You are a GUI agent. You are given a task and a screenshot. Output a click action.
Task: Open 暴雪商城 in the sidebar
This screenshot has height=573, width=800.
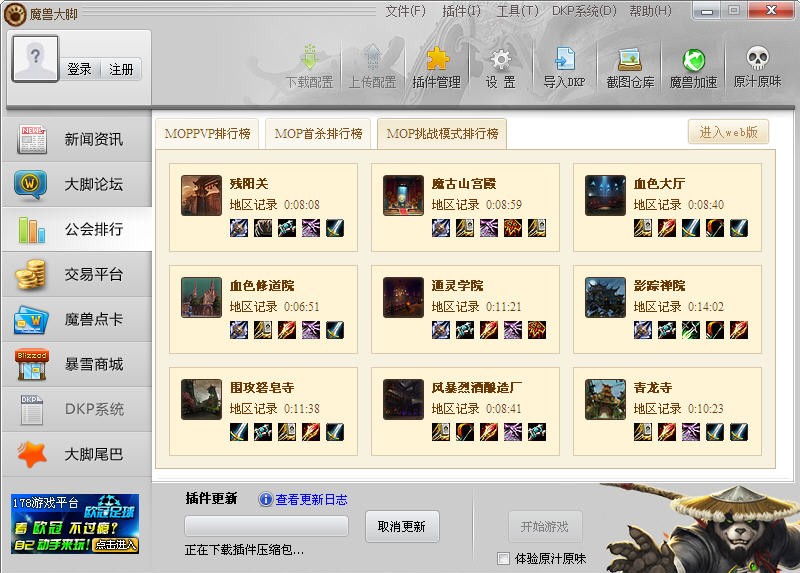tap(77, 365)
